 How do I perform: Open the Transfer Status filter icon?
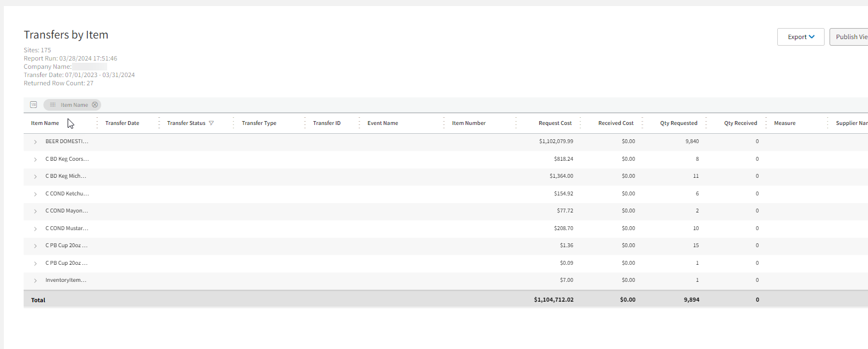pos(212,123)
